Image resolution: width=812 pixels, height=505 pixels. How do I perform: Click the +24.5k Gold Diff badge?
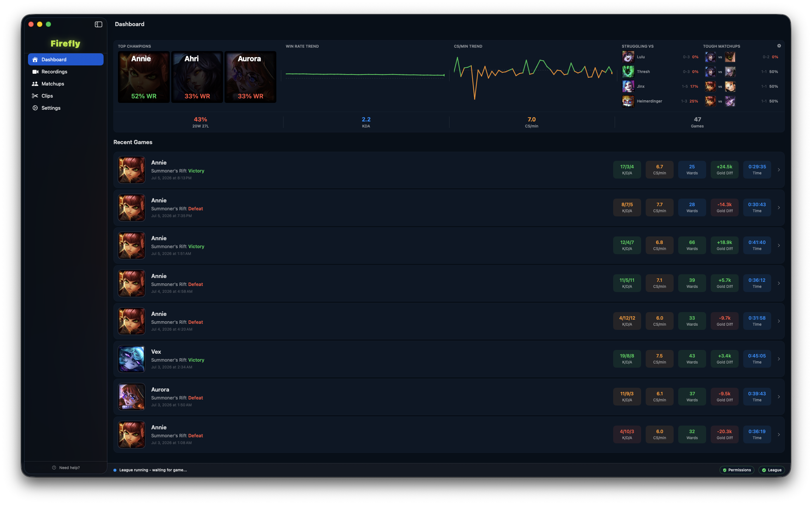pyautogui.click(x=725, y=169)
